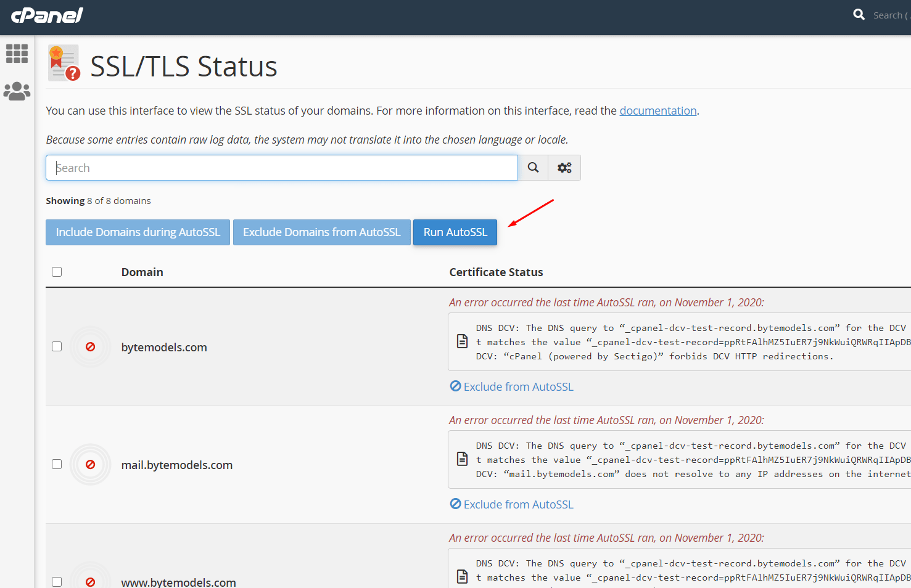Screen dimensions: 911x588
Task: Open the cPanel applications grid icon
Action: [17, 53]
